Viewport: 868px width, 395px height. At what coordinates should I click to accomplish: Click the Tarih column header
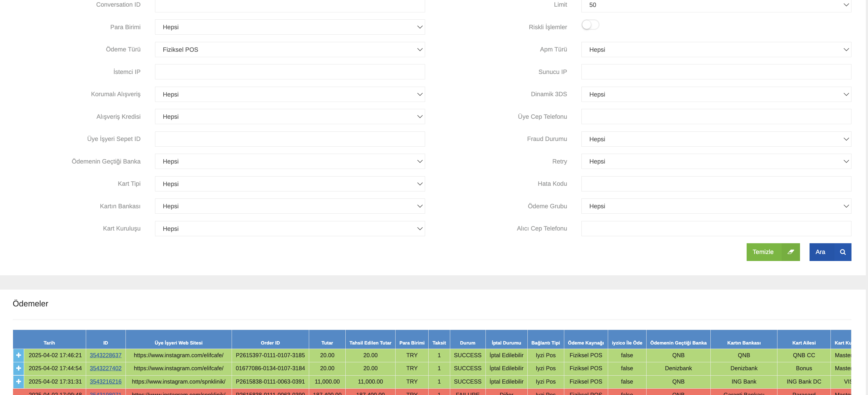pyautogui.click(x=49, y=343)
